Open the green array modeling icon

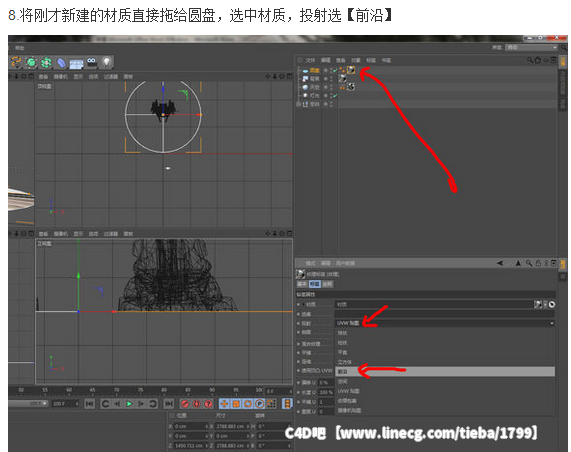coord(46,62)
